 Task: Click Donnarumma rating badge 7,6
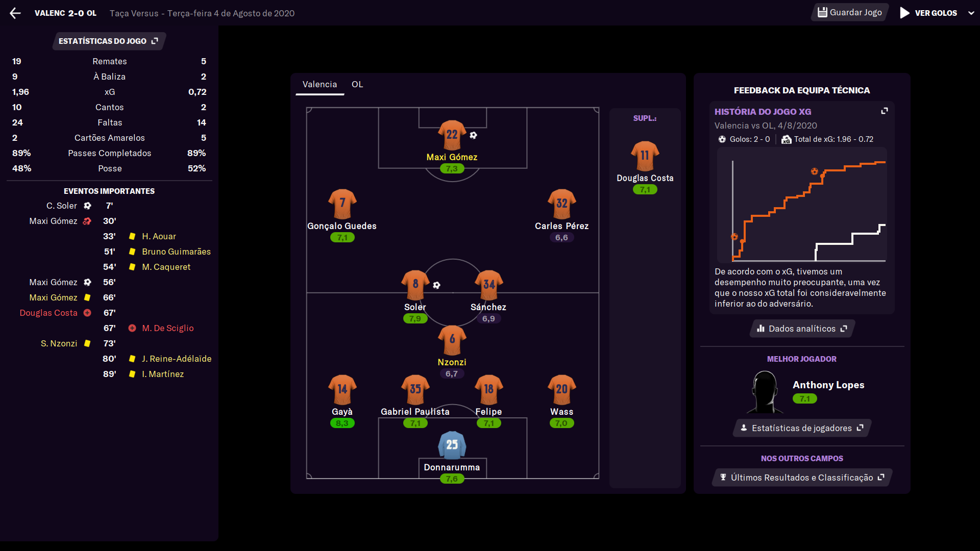pyautogui.click(x=452, y=479)
